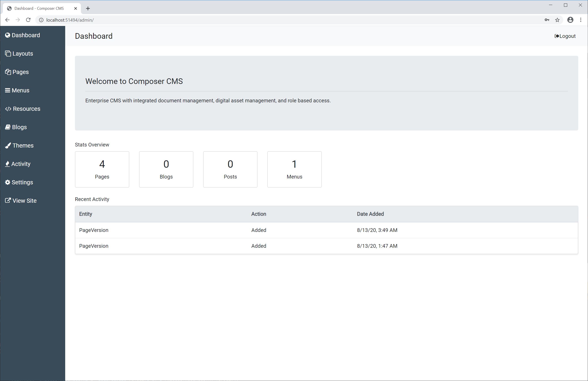The width and height of the screenshot is (588, 381).
Task: Reload the page with refresh button
Action: (x=28, y=20)
